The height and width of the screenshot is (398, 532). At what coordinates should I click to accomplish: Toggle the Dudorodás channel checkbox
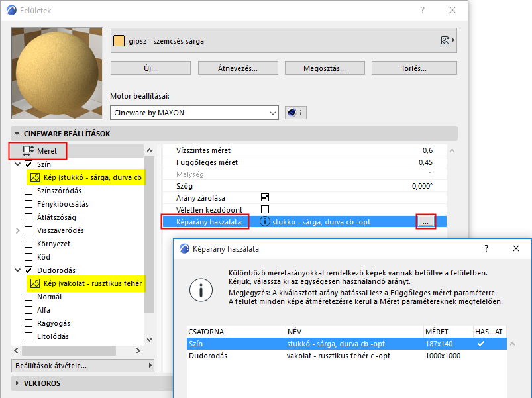tap(28, 270)
